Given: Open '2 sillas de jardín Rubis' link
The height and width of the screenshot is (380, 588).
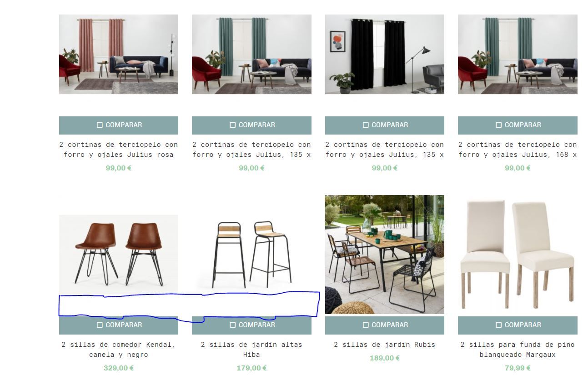Looking at the screenshot, I should (385, 345).
